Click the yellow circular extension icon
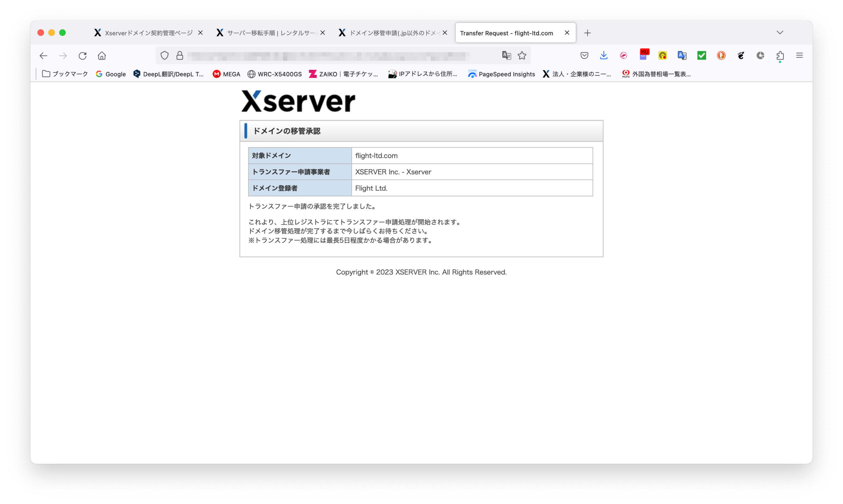 click(663, 55)
